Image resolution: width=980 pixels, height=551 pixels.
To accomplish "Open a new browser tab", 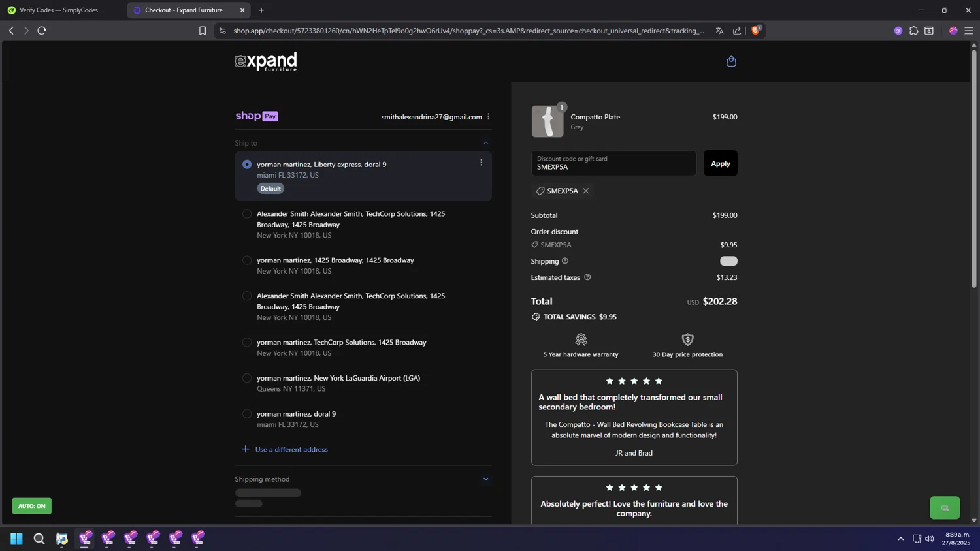I will [x=261, y=10].
